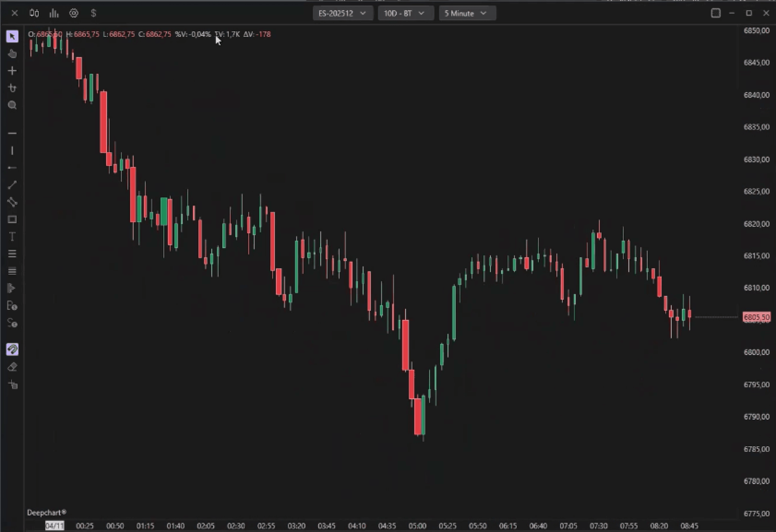The image size is (776, 532).
Task: Use the eraser to remove drawings
Action: [12, 367]
